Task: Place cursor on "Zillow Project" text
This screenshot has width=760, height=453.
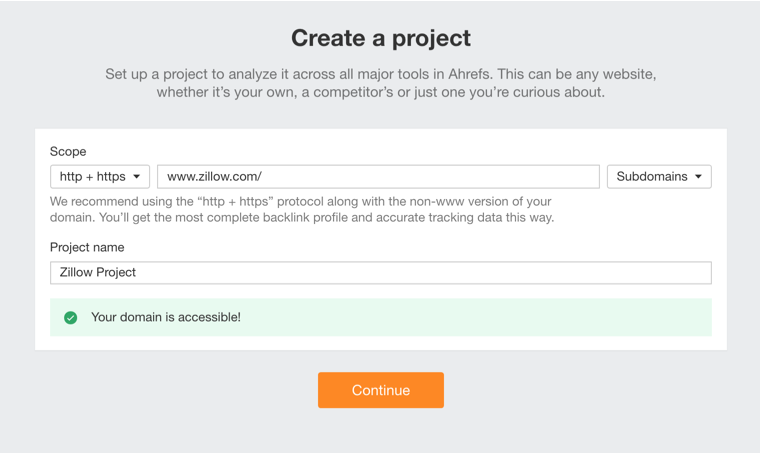Action: point(97,272)
